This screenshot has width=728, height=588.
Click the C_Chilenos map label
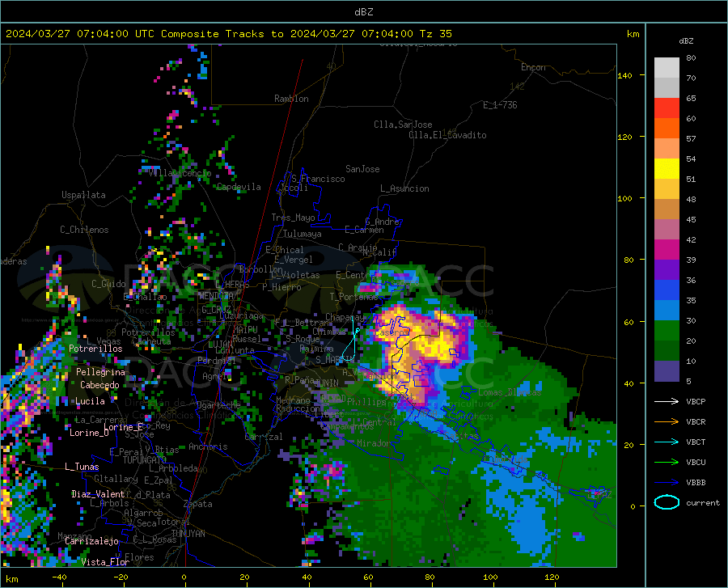pos(84,230)
